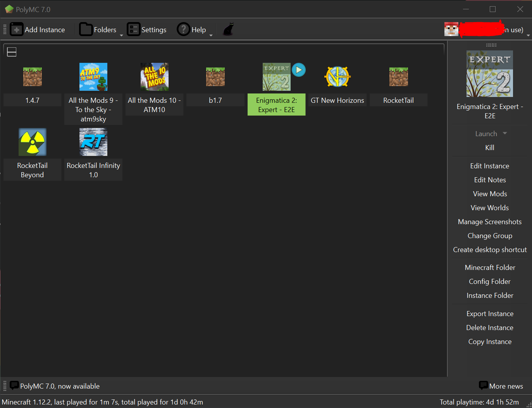Screen dimensions: 532x408
Task: Click the 'Settings' toolbar label
Action: point(154,30)
